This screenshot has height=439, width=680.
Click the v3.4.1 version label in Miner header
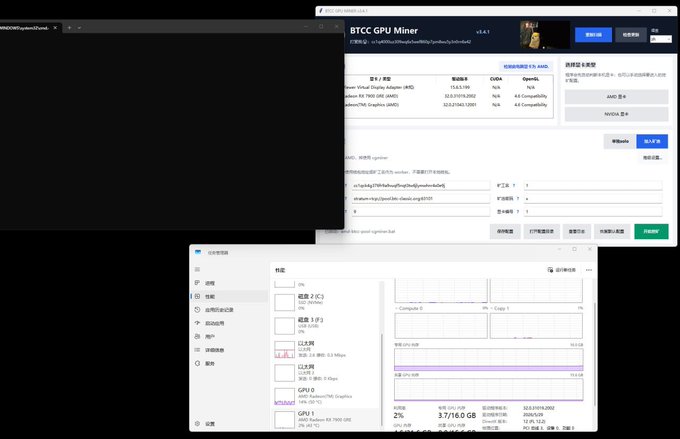(x=483, y=32)
